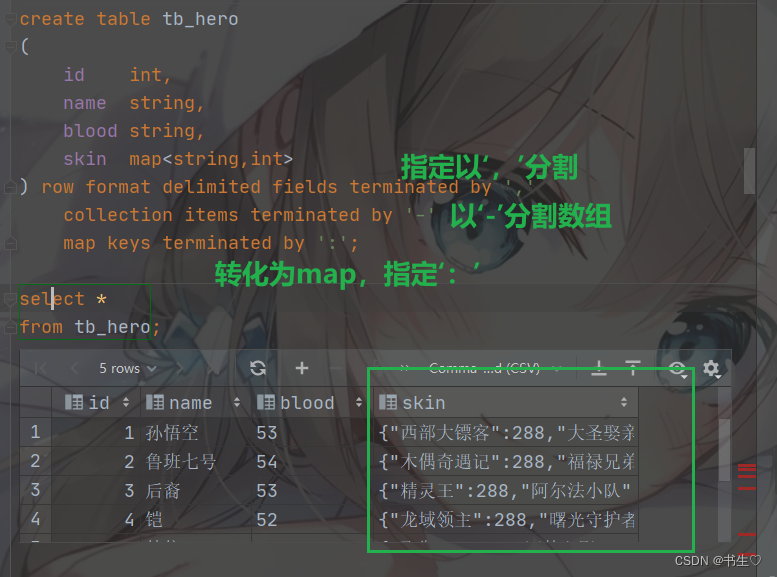Click the skin column header label
This screenshot has height=577, width=777.
point(424,403)
